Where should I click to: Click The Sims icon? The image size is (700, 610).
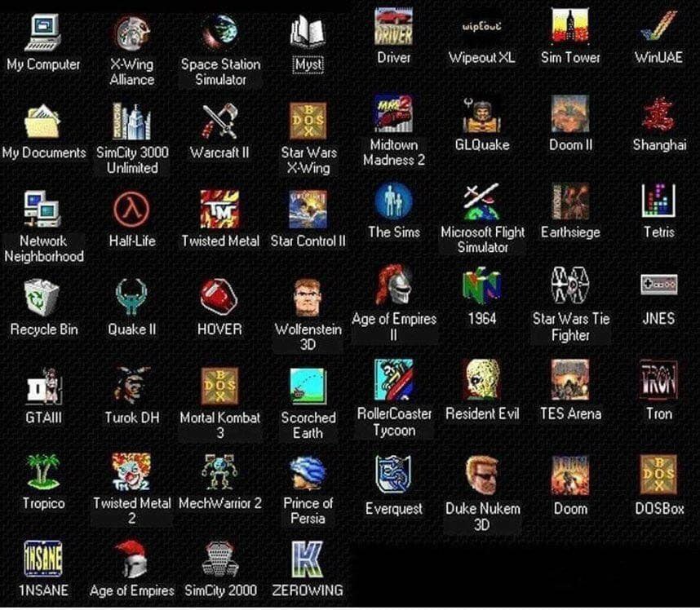pos(393,201)
